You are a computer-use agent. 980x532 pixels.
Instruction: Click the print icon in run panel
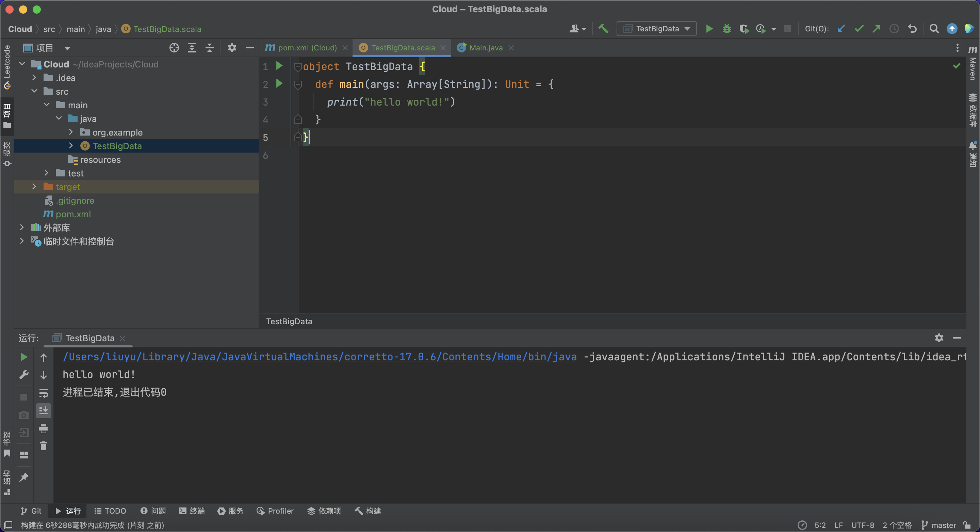(x=44, y=429)
